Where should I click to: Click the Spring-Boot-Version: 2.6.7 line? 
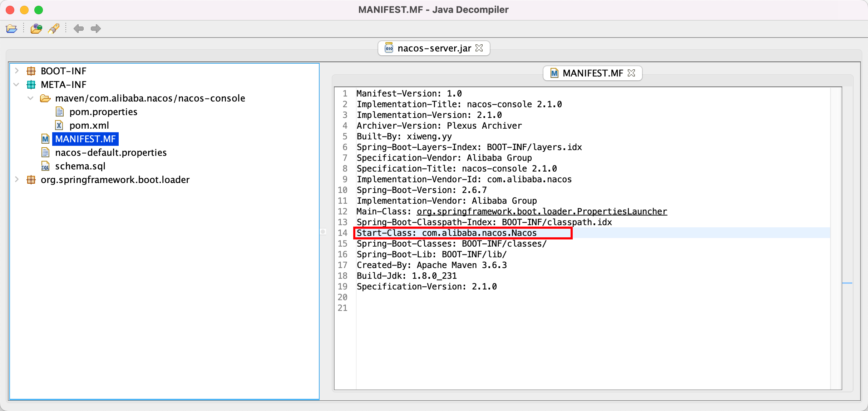tap(421, 190)
